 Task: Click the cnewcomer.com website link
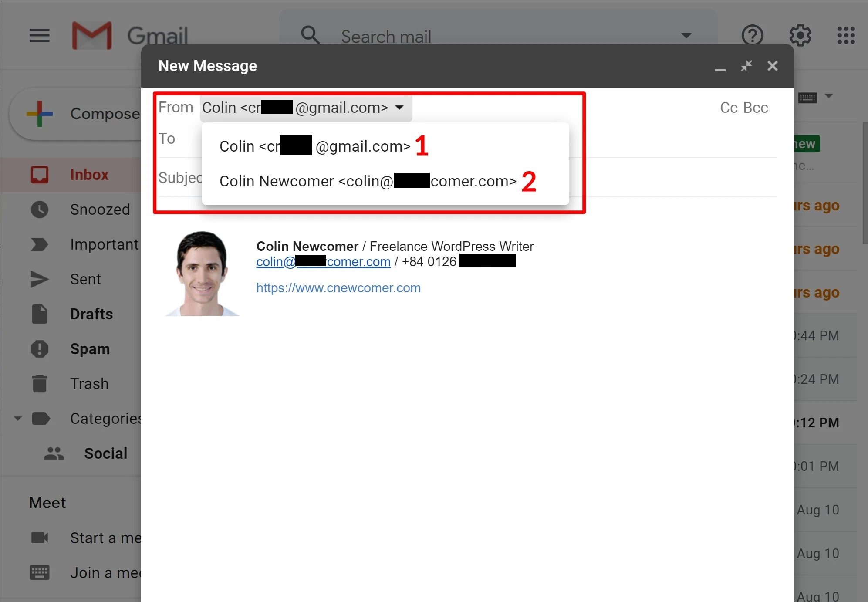[338, 287]
